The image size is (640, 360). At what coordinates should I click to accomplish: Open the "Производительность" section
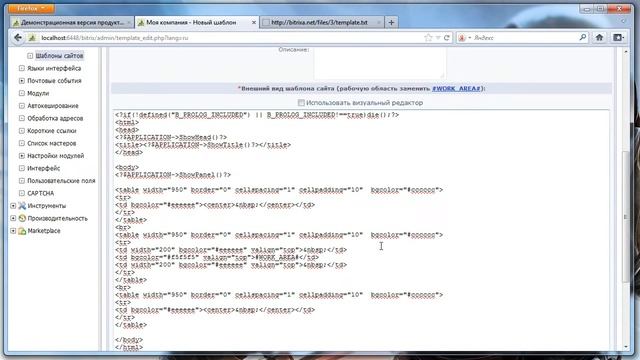[x=57, y=218]
